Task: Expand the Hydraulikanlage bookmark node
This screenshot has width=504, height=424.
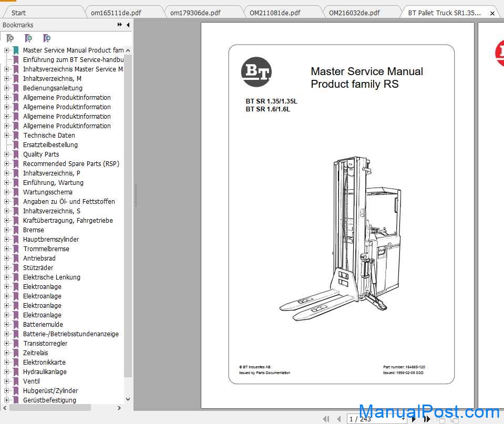Action: tap(6, 371)
